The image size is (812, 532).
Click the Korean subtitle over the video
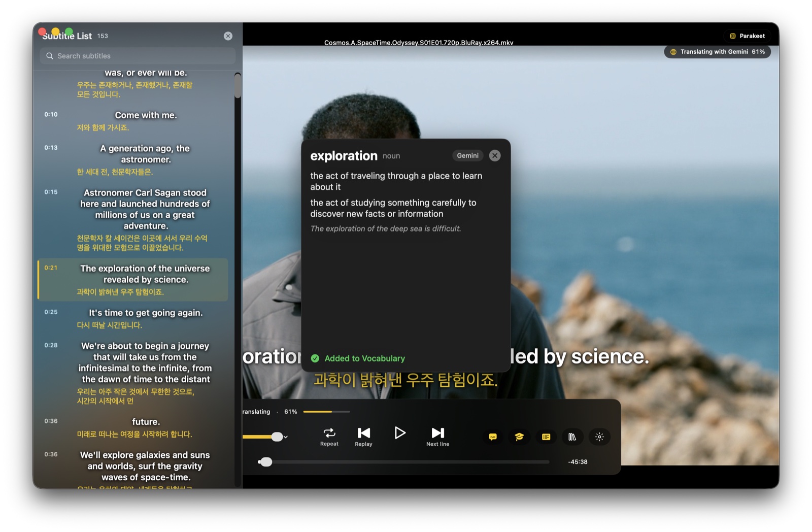click(405, 380)
